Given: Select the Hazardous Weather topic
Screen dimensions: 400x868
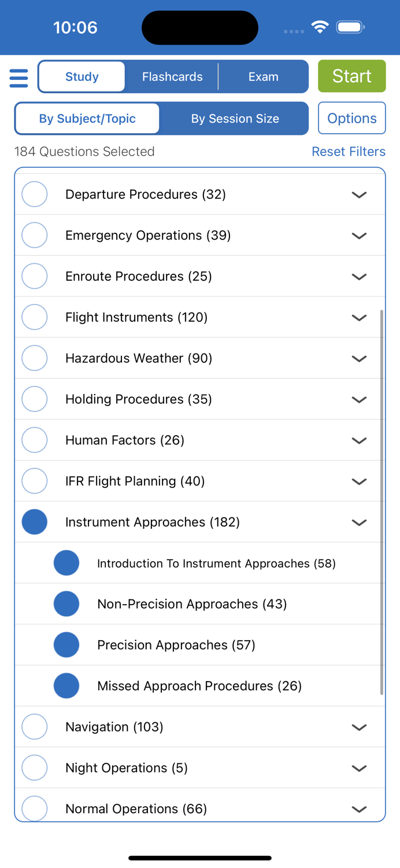Looking at the screenshot, I should [x=34, y=358].
